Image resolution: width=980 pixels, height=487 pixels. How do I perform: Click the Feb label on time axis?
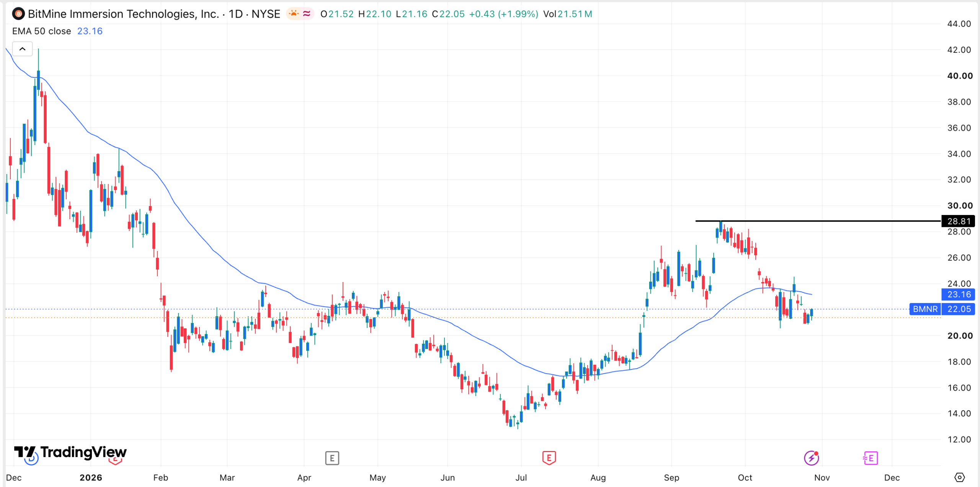coord(160,477)
